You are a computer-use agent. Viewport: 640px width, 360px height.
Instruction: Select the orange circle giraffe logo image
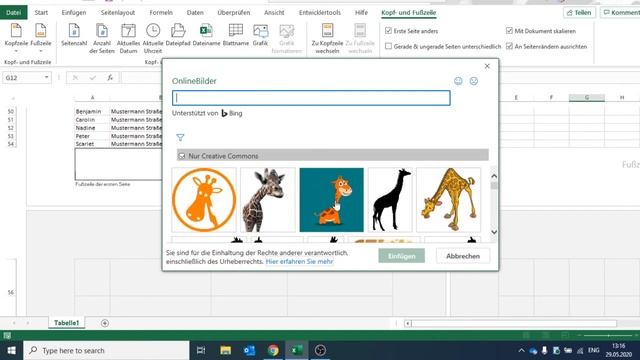pos(204,200)
